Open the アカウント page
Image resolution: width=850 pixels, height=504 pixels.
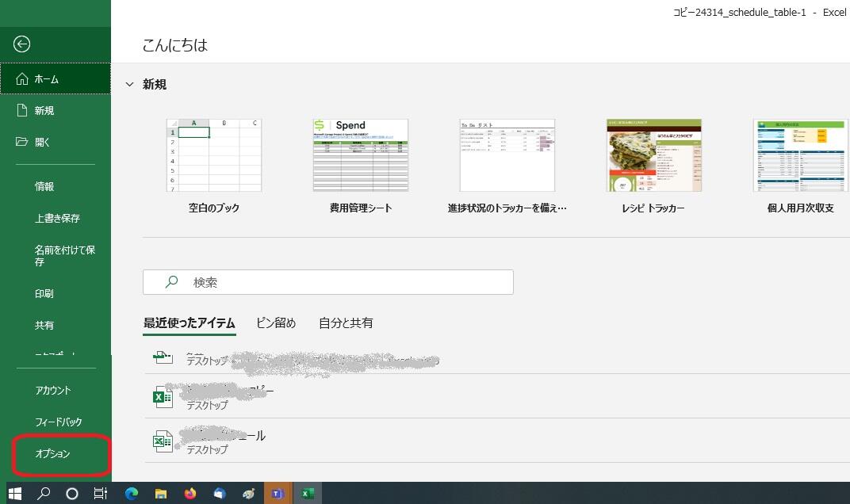tap(53, 391)
